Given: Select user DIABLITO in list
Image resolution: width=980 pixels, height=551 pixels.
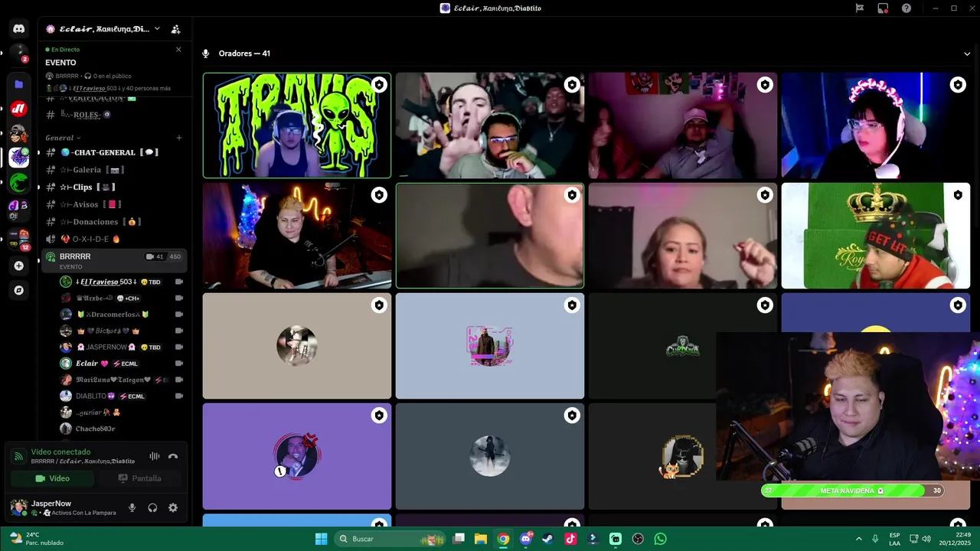Looking at the screenshot, I should [x=122, y=396].
